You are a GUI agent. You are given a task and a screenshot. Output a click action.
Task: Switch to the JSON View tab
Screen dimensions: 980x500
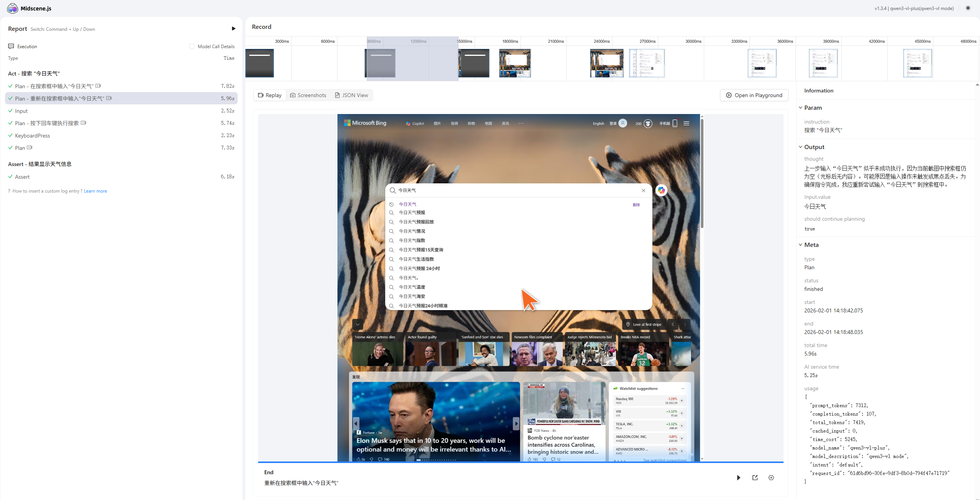click(x=351, y=95)
